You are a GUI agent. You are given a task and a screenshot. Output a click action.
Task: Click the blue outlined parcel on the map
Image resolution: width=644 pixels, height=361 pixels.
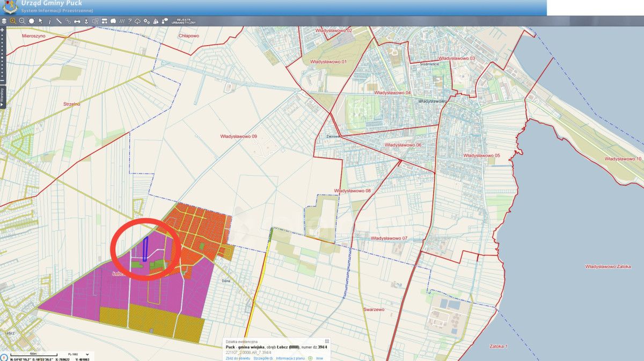[145, 249]
